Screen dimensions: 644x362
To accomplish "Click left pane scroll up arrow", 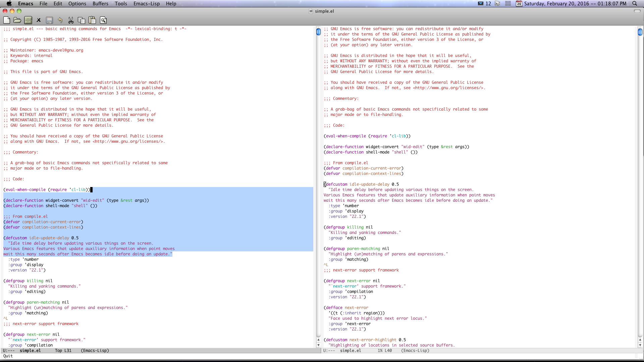I will tap(318, 340).
